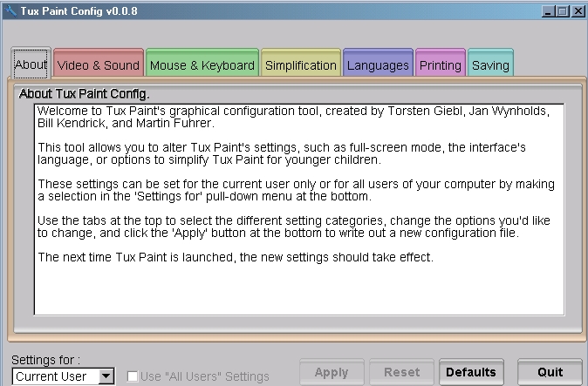This screenshot has height=386, width=588.
Task: Click the 'Tux Paint Config v0.0.8' title bar
Action: point(262,10)
